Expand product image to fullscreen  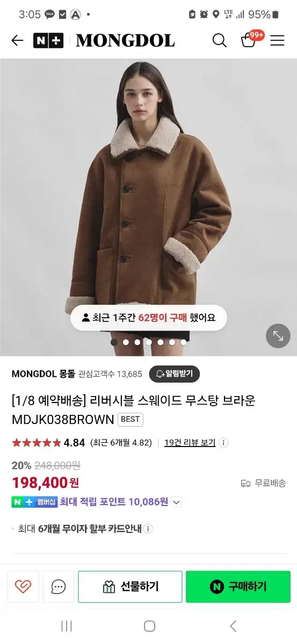click(278, 336)
